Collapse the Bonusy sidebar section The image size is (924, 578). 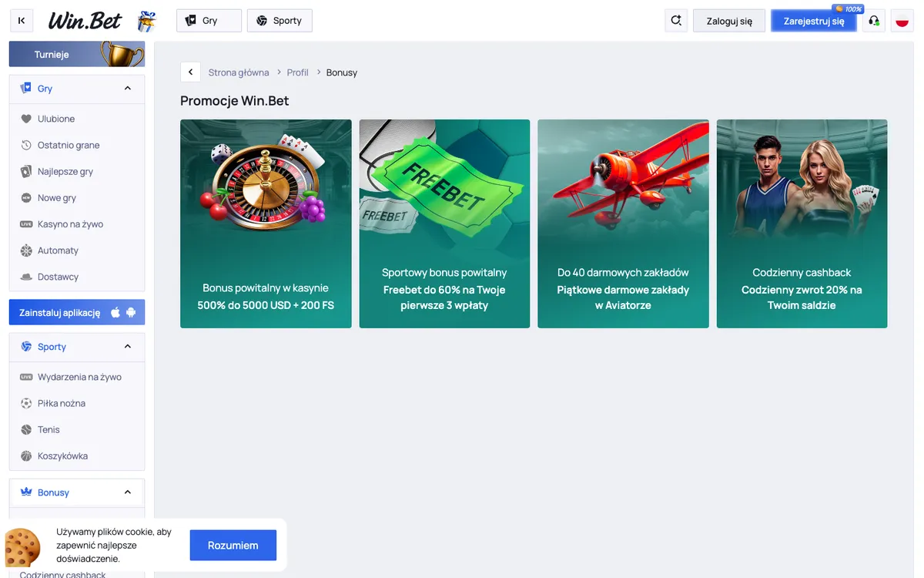coord(128,492)
